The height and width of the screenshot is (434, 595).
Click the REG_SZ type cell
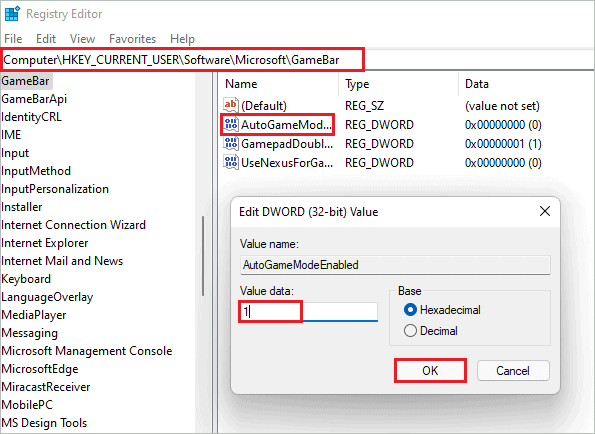[364, 106]
